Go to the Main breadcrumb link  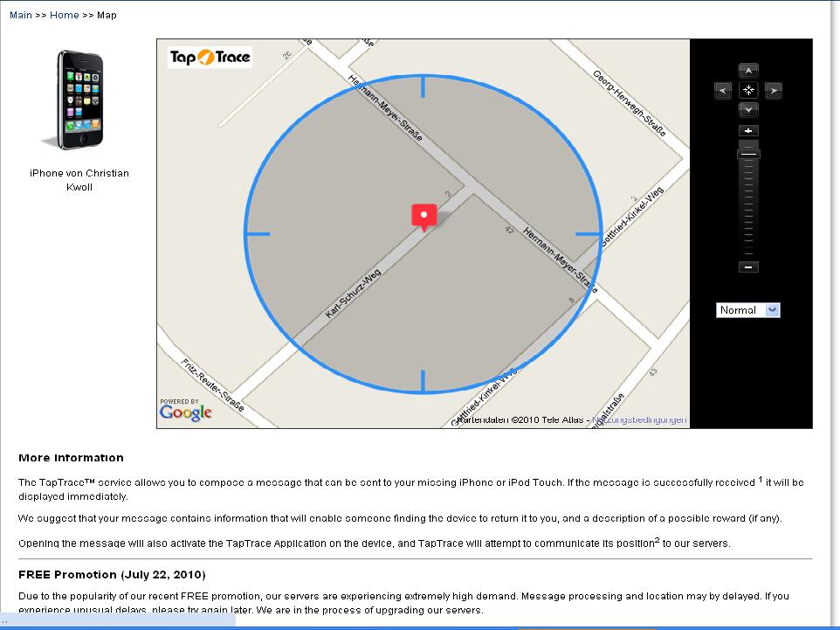21,15
